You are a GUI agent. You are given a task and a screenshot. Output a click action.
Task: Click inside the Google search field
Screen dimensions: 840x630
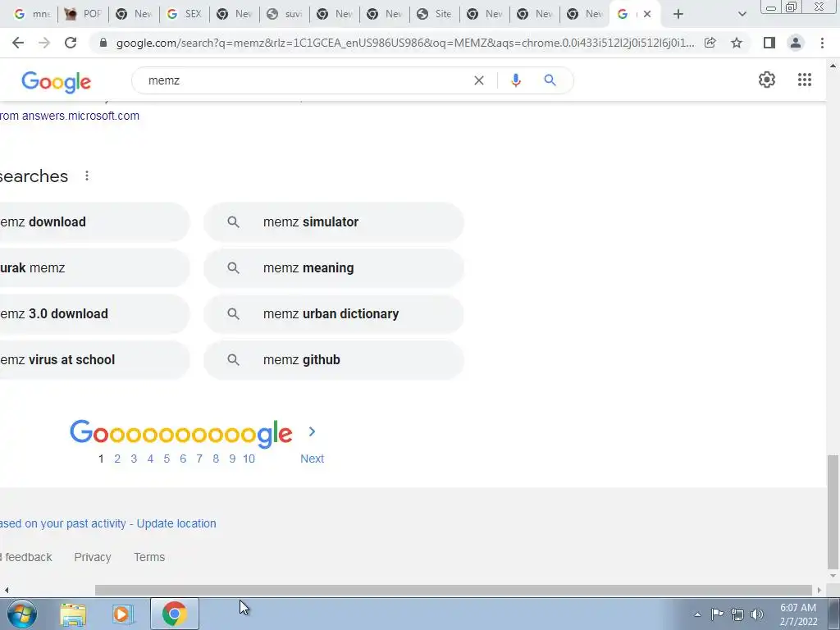[x=305, y=80]
